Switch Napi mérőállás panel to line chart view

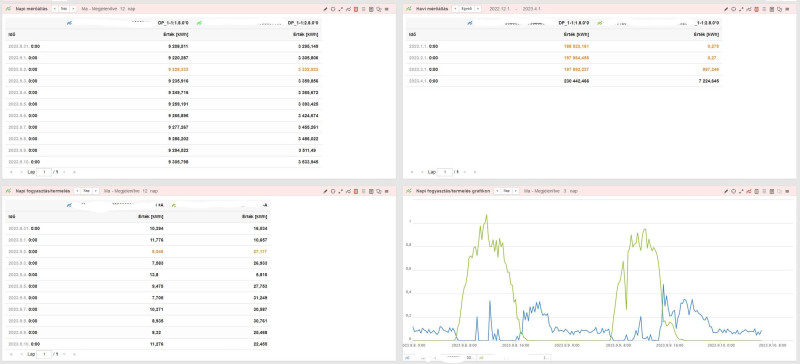[x=348, y=9]
